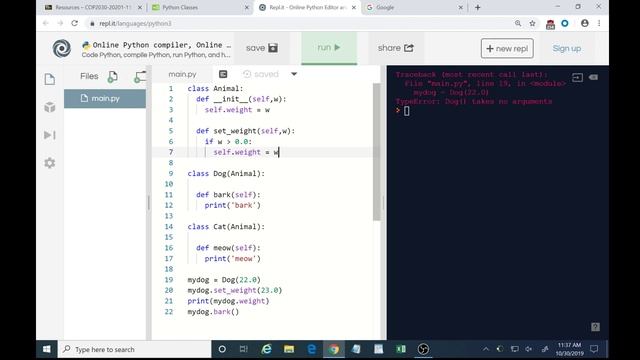Switch to the Google browser tab
The image size is (640, 360).
[414, 7]
